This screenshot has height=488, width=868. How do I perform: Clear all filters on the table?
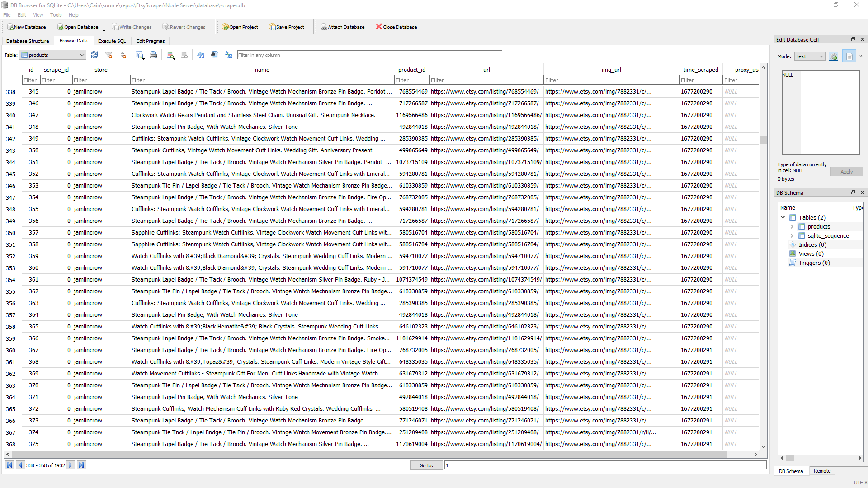108,55
